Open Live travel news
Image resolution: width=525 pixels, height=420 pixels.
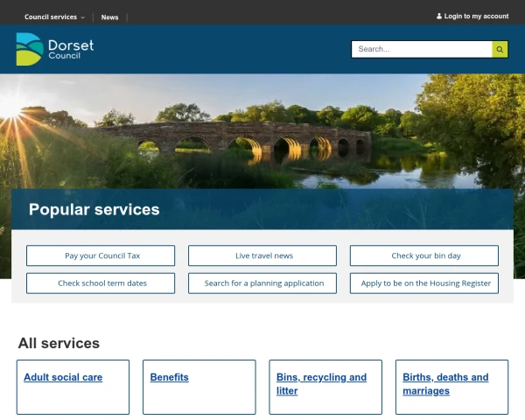click(262, 255)
